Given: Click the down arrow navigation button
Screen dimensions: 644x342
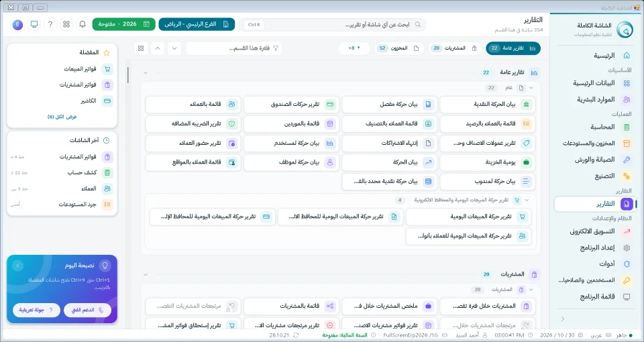Looking at the screenshot, I should pyautogui.click(x=174, y=48).
